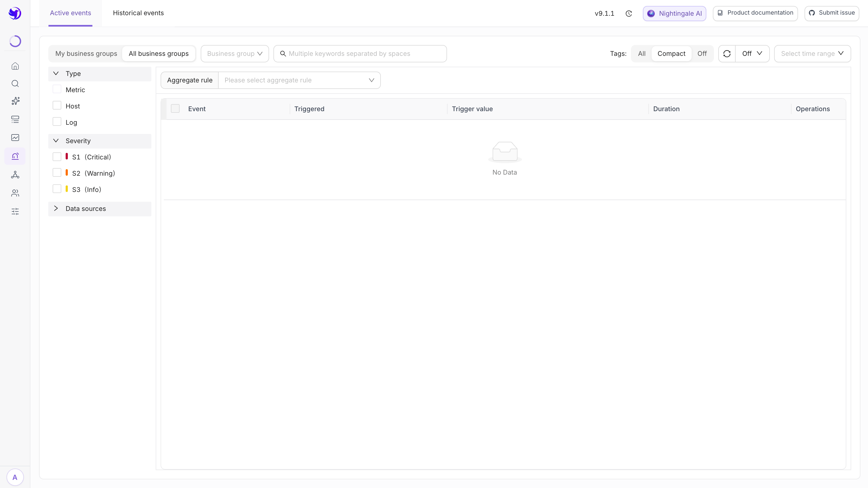Open the Business group dropdown
This screenshot has width=868, height=488.
(235, 54)
